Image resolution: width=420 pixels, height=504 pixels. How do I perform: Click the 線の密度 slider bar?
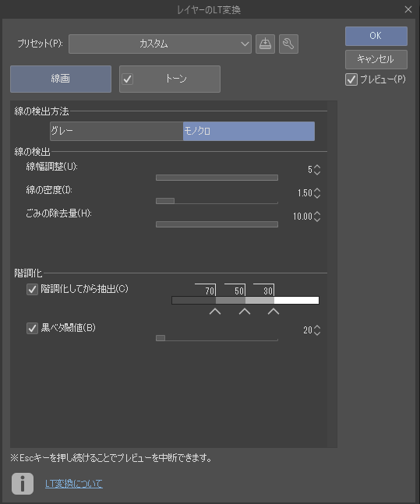tap(217, 201)
